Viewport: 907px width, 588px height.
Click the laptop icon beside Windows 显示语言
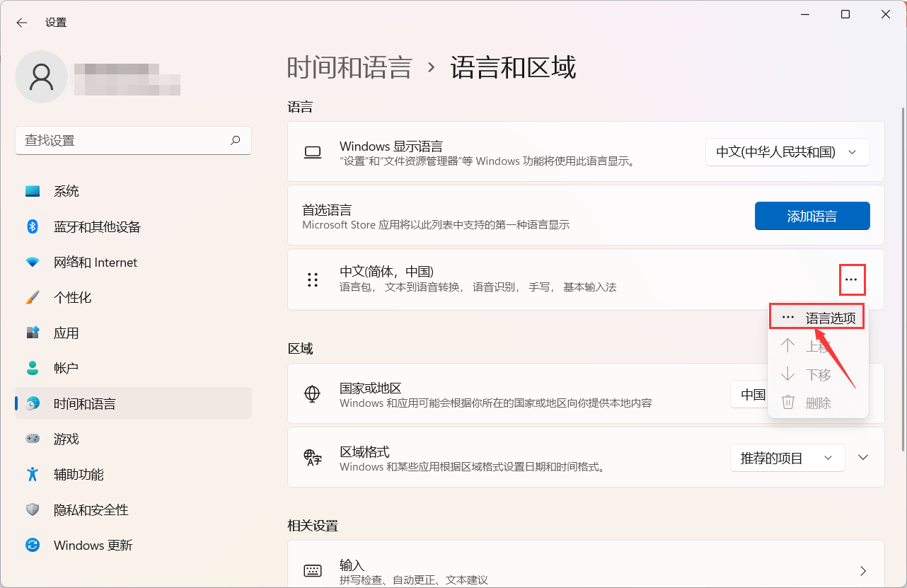[312, 152]
